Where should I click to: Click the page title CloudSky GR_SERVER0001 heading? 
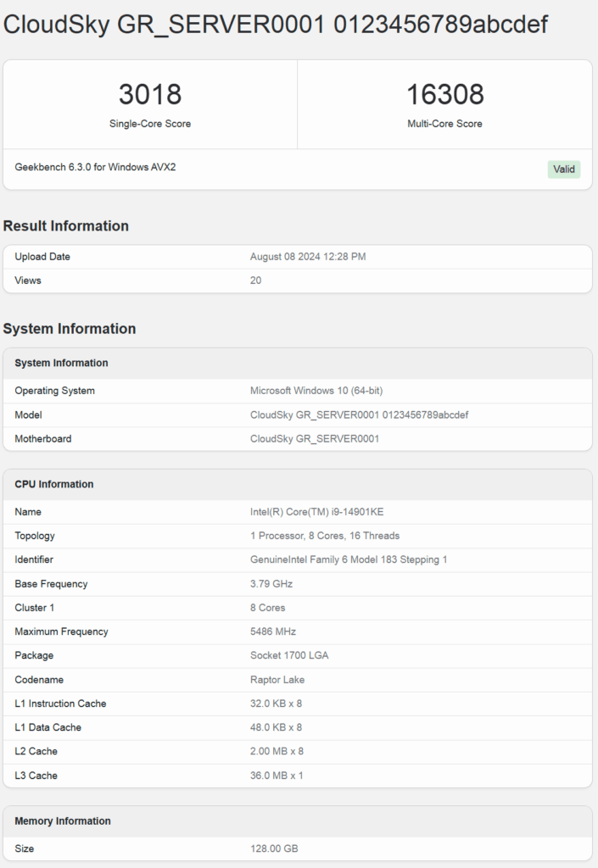275,25
